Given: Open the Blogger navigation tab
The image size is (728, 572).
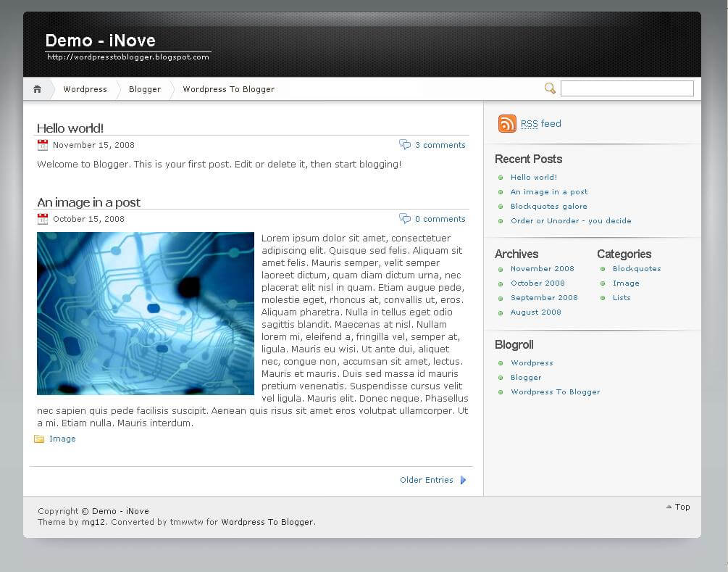Looking at the screenshot, I should (145, 88).
